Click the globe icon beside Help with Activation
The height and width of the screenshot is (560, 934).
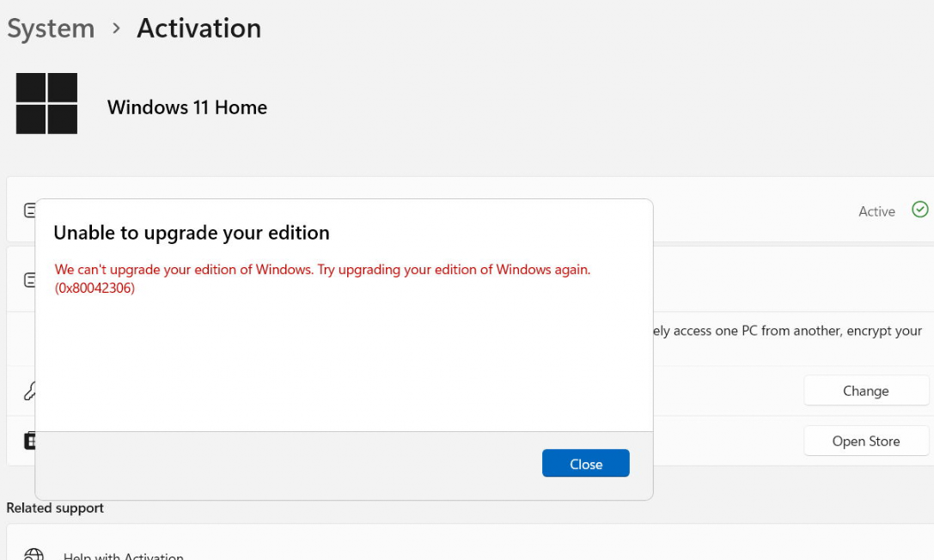click(x=34, y=555)
